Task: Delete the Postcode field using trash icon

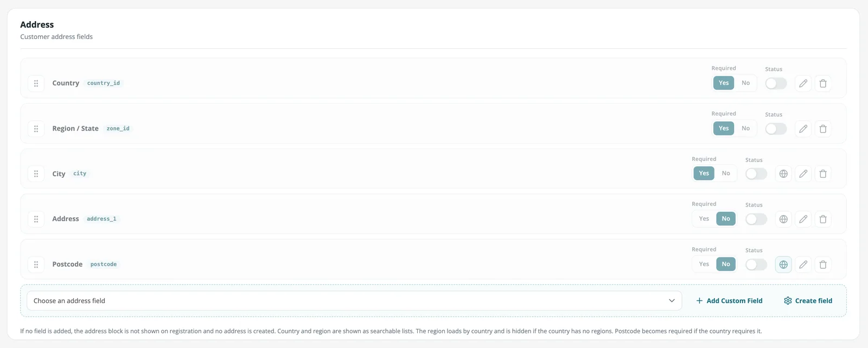Action: coord(823,265)
